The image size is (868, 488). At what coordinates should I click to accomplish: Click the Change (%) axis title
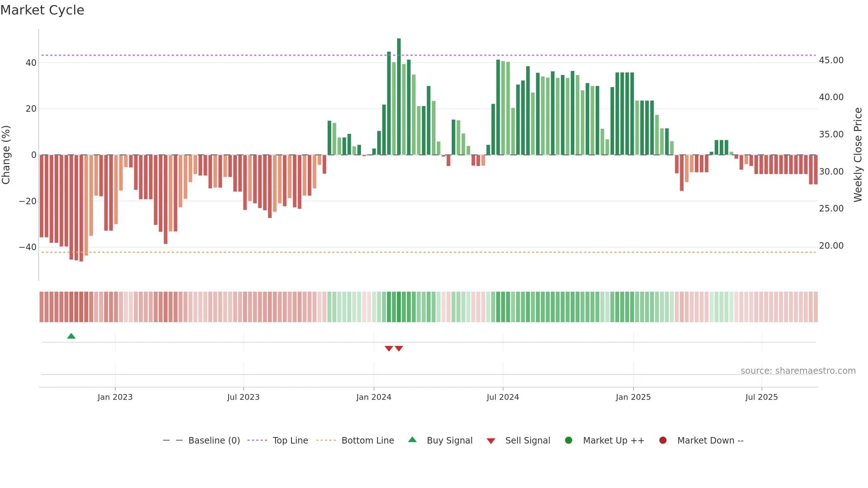[6, 155]
